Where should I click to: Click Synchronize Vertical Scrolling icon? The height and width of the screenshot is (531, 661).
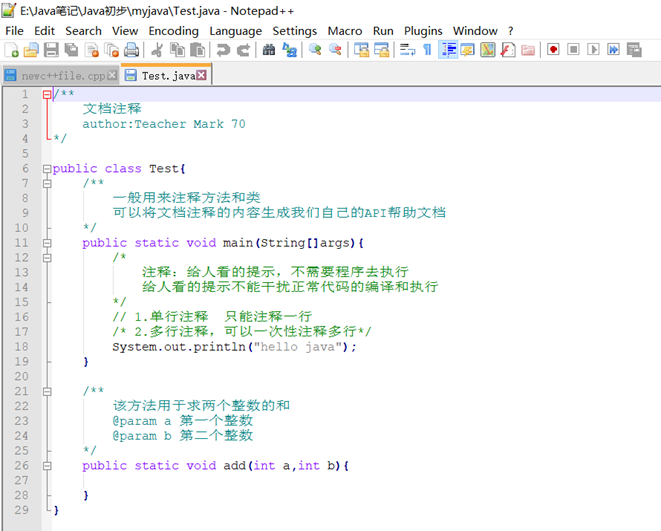361,50
